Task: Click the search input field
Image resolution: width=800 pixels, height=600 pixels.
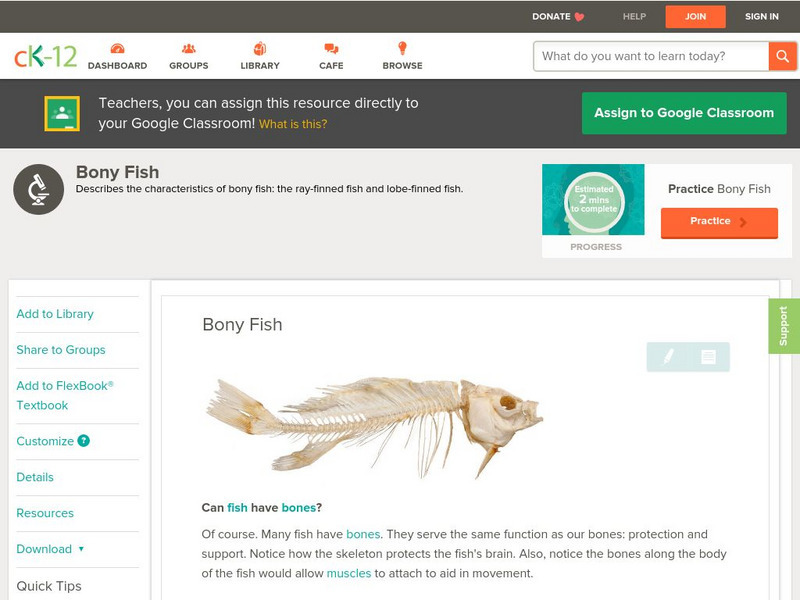Action: point(651,56)
